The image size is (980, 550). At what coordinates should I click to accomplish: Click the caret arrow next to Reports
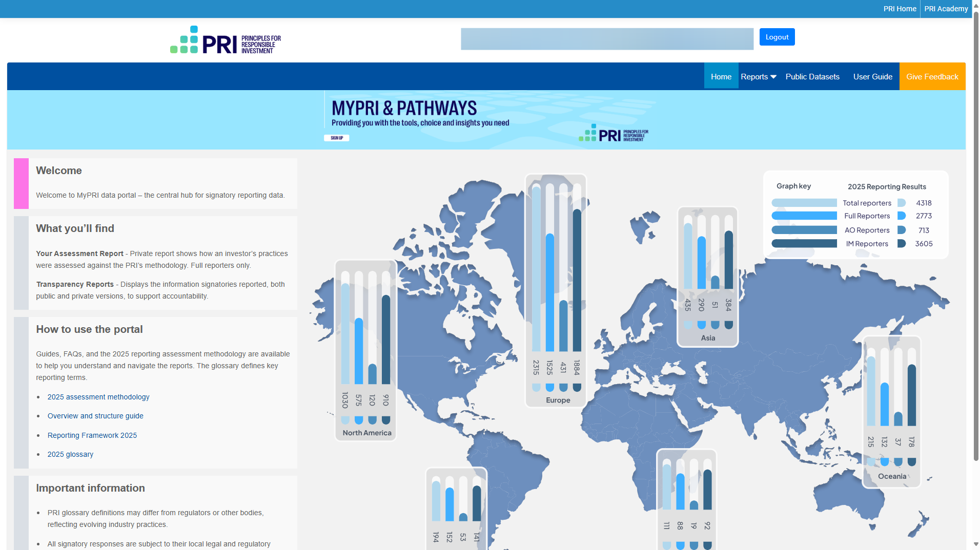tap(773, 77)
